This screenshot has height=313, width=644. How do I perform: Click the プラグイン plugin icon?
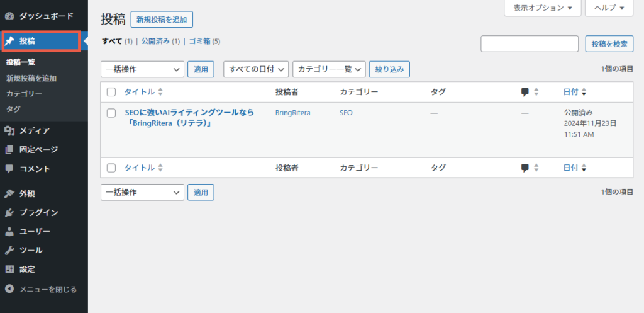pos(10,213)
